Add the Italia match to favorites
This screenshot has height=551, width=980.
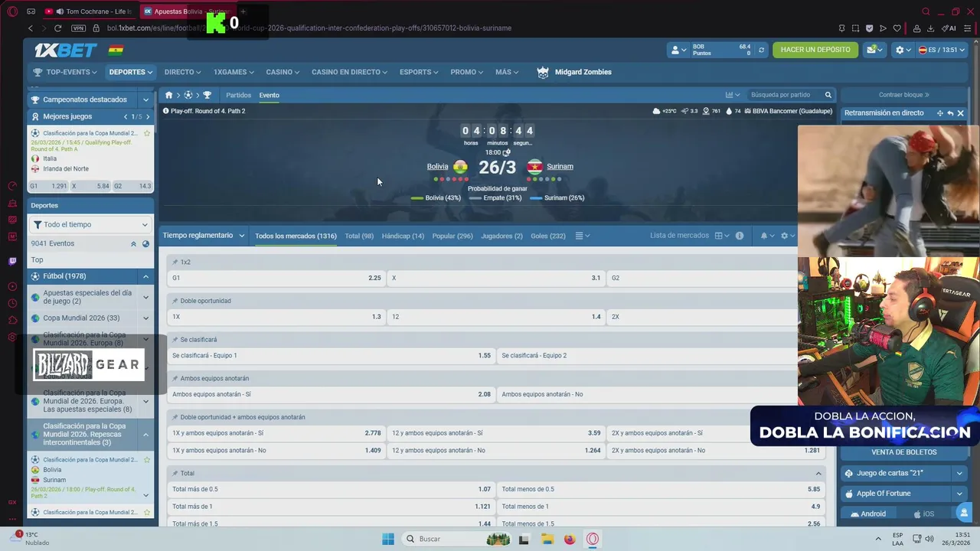click(x=147, y=133)
